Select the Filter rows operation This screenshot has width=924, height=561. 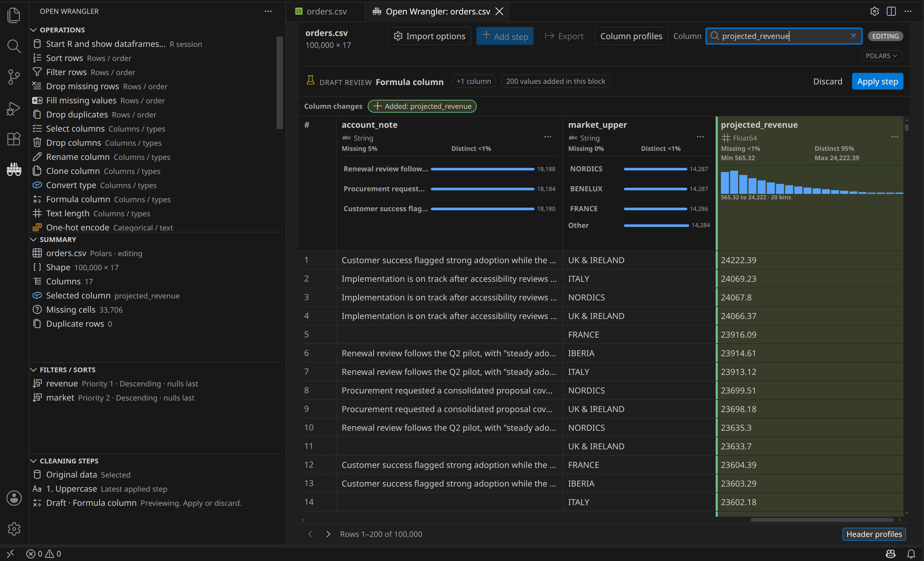[156, 72]
